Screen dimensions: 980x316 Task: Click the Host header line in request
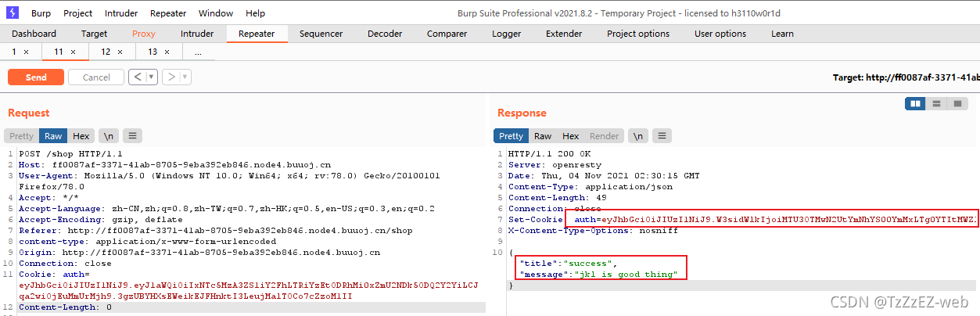[x=174, y=165]
